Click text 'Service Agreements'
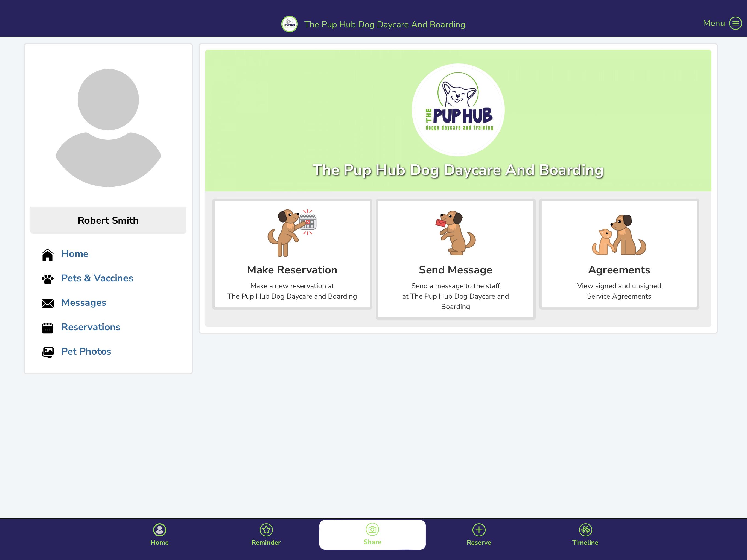The width and height of the screenshot is (747, 560). point(619,296)
